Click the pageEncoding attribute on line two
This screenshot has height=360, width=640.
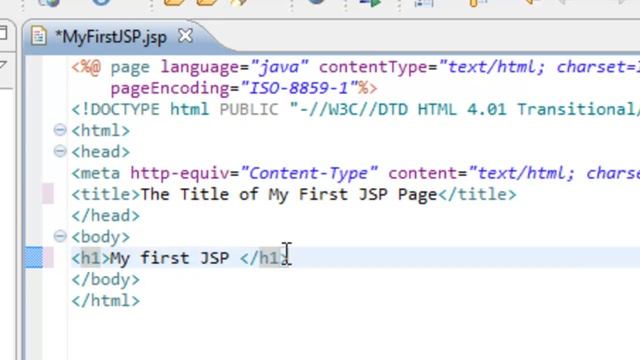coord(170,88)
